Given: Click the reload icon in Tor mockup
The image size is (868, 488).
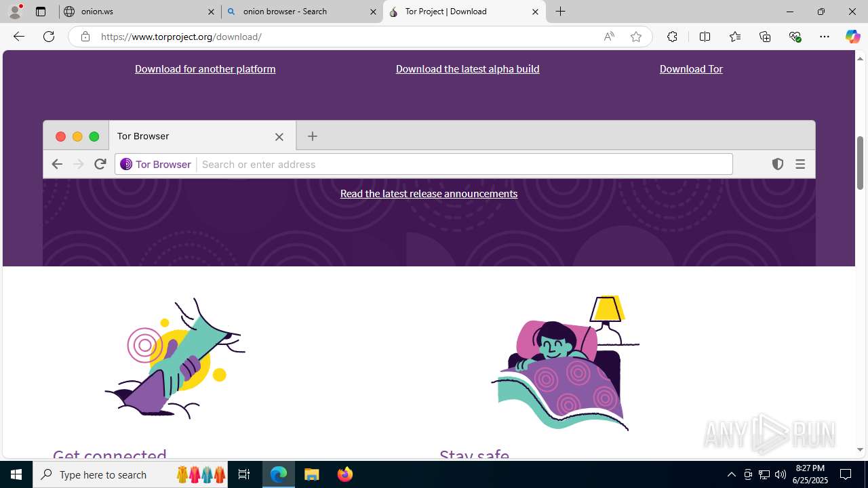Looking at the screenshot, I should (100, 164).
